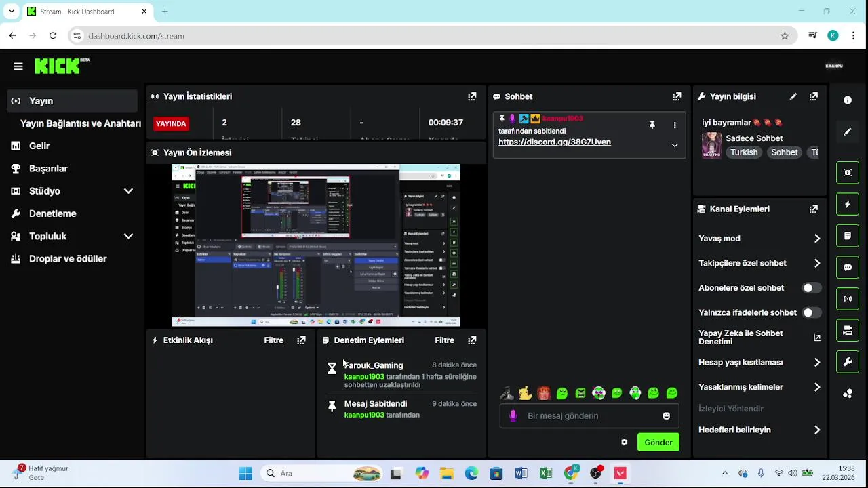Enable Yalnızca ifadelerle sohbet toggle
This screenshot has height=488, width=868.
pyautogui.click(x=812, y=312)
